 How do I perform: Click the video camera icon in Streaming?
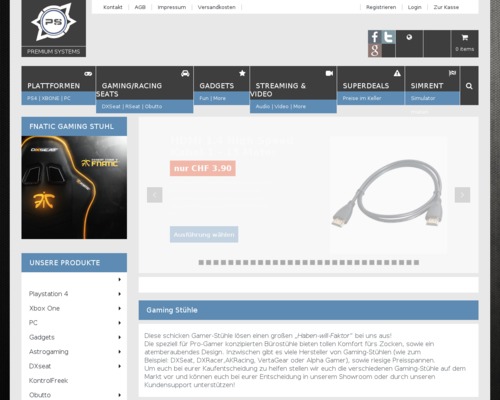(x=329, y=73)
